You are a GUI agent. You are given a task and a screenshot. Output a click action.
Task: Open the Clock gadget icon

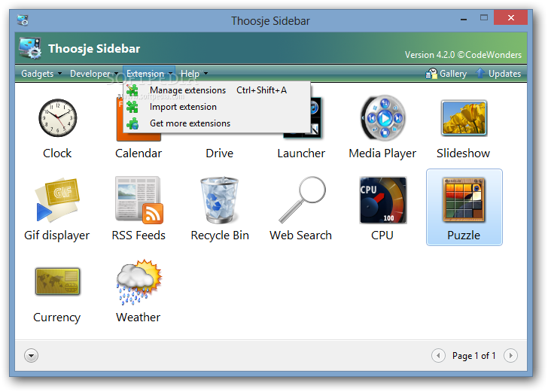coord(57,117)
